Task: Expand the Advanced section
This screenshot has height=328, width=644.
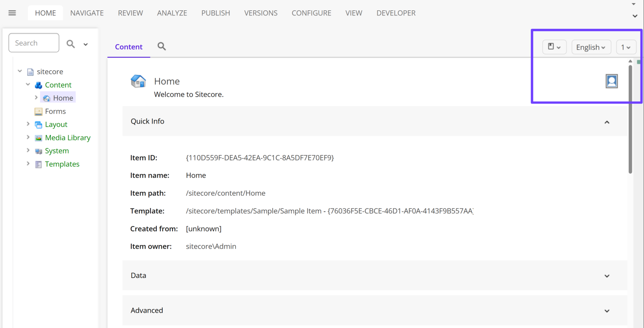Action: pos(607,311)
